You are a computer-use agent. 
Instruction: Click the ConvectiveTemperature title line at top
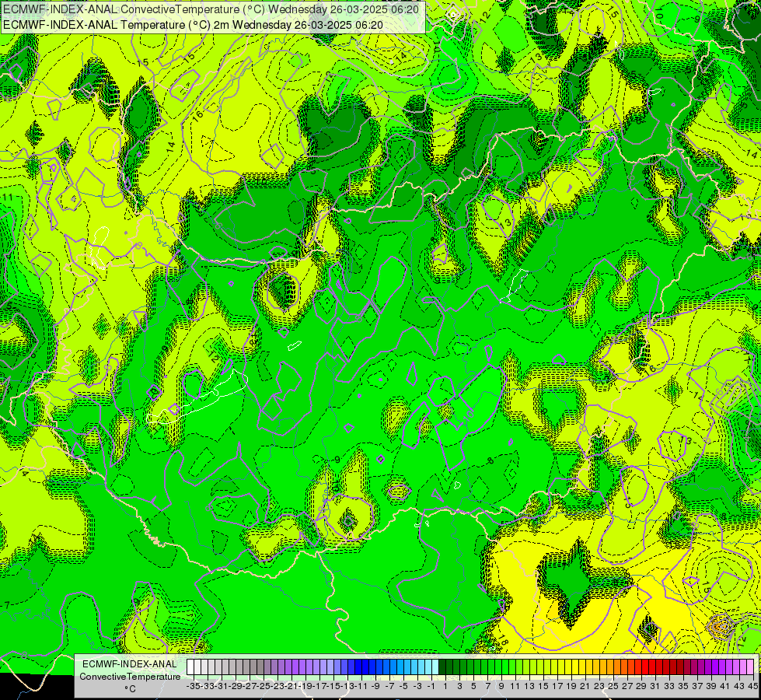point(211,9)
